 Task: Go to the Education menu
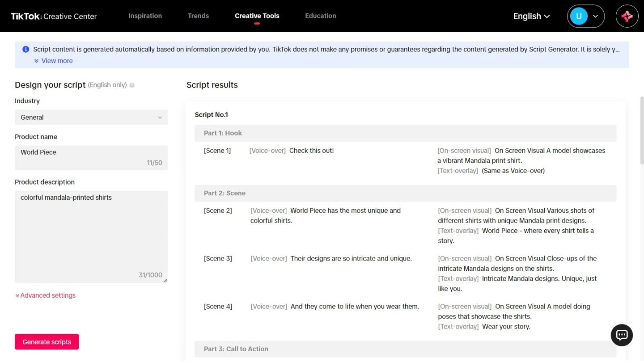(320, 16)
